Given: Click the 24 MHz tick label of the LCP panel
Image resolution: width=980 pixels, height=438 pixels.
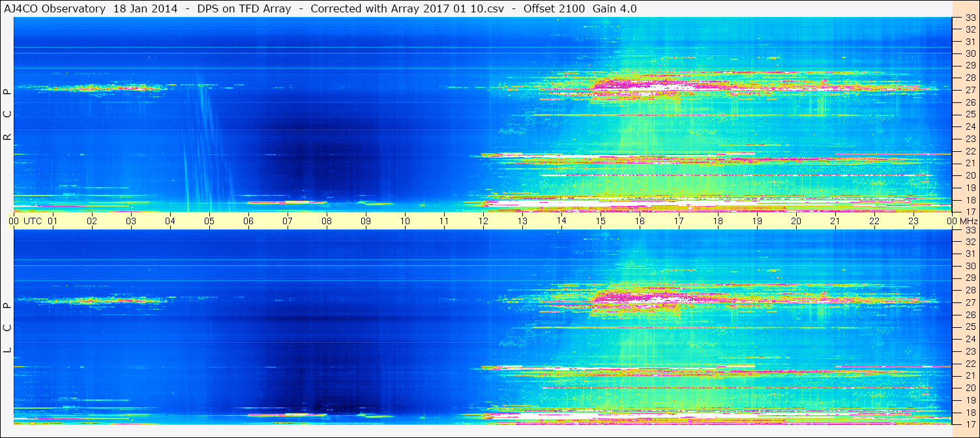Looking at the screenshot, I should click(970, 339).
